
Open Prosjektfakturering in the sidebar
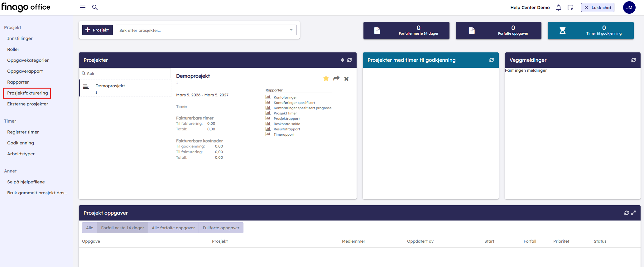click(x=27, y=93)
